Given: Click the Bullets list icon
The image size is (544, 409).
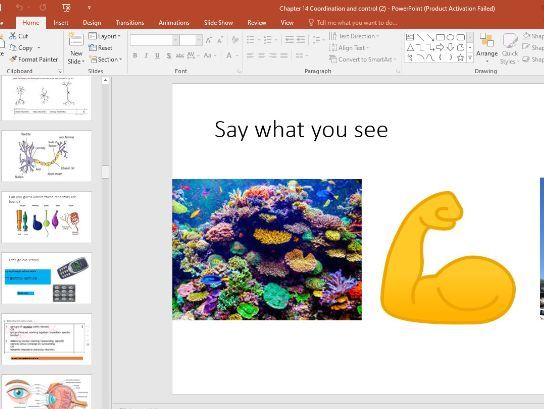Looking at the screenshot, I should (250, 40).
